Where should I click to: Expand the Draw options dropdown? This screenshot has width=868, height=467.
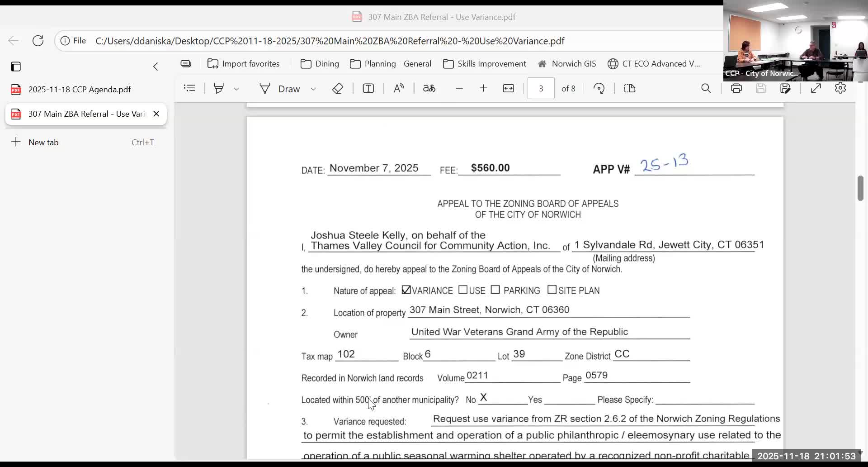point(313,89)
